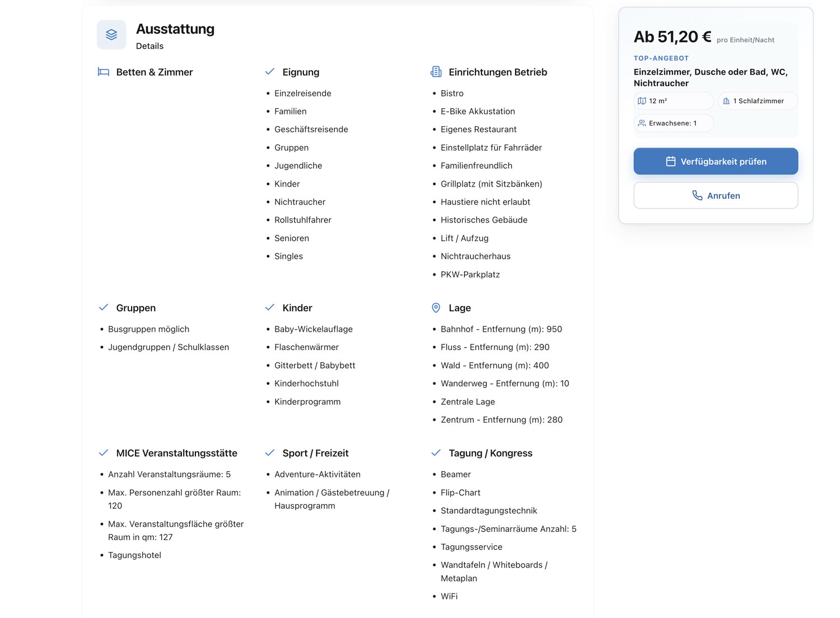Click the Einzelzimmer room title text

click(711, 77)
